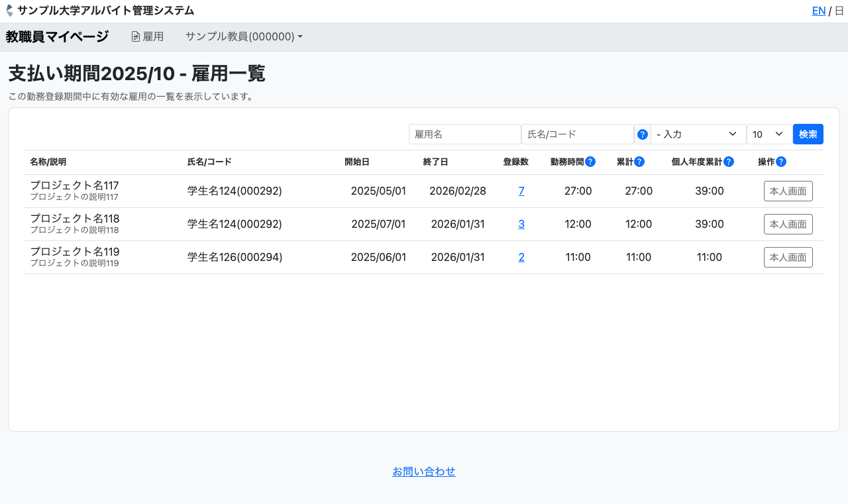The height and width of the screenshot is (504, 848).
Task: Click help icon beside 勤務時間 column header
Action: pos(590,162)
